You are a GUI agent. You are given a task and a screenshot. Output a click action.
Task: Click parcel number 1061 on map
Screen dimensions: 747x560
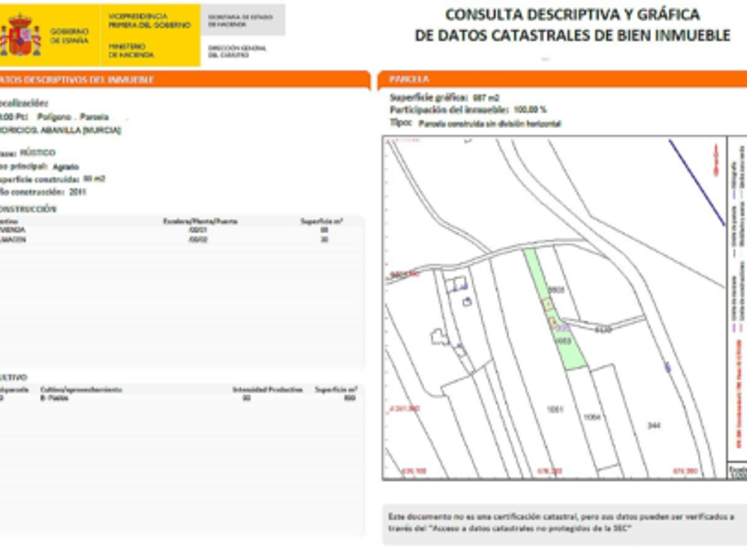[555, 409]
